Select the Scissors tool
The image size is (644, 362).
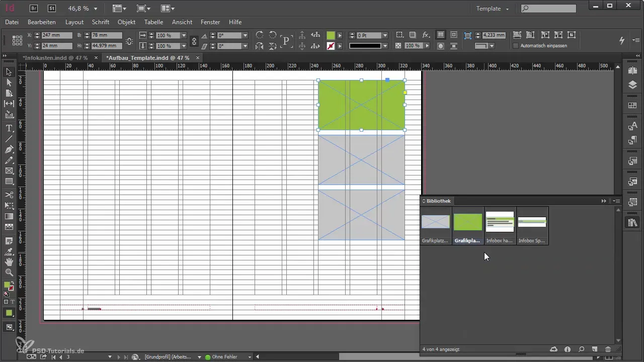tap(9, 195)
